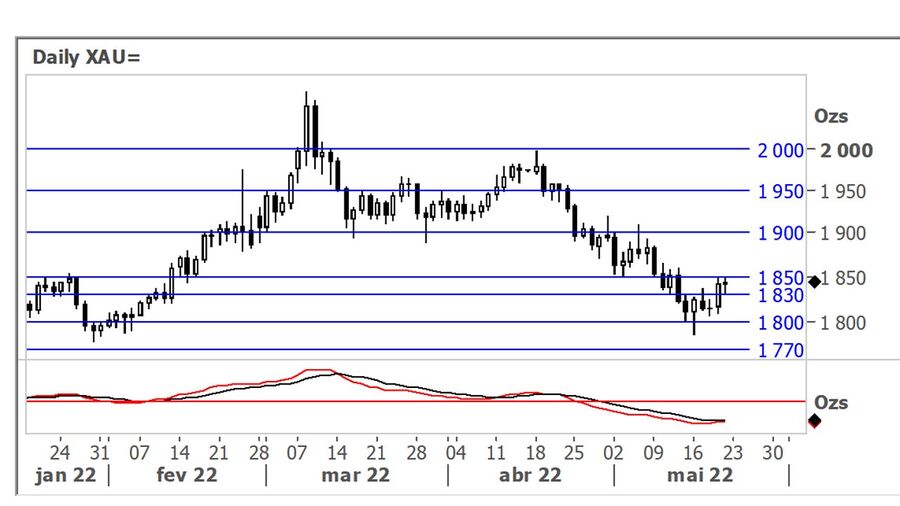Viewport: 900px width, 506px height.
Task: Click the blue '1 830' level label
Action: (781, 295)
